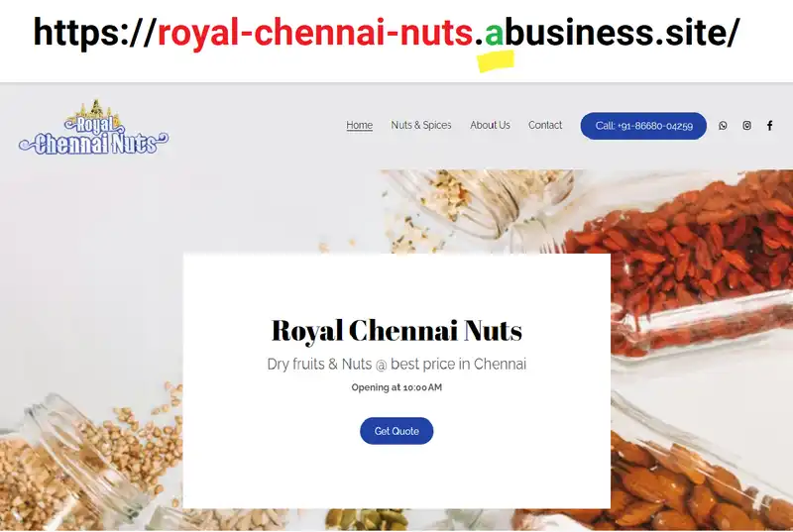
Task: Click the abusiness.site portion of URL
Action: click(612, 33)
